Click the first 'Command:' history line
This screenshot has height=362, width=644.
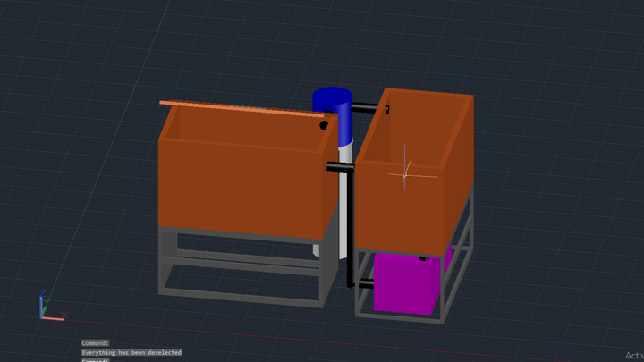click(95, 343)
